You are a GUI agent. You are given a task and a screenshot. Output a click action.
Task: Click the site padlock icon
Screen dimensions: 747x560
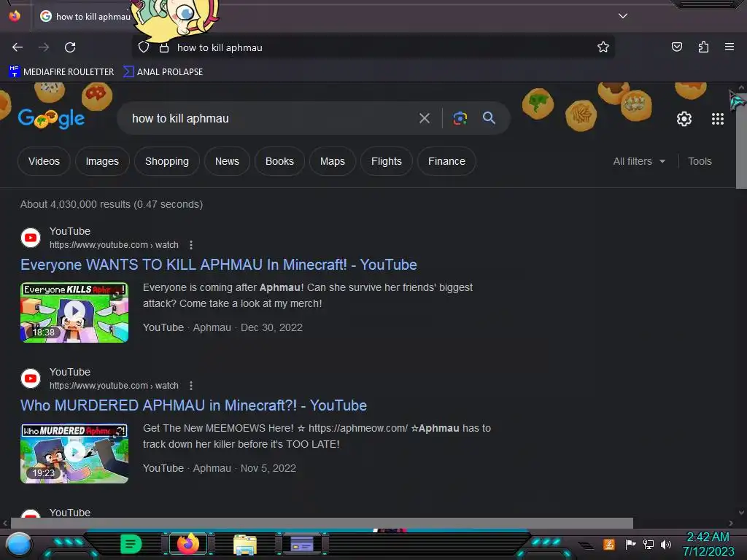pyautogui.click(x=164, y=47)
